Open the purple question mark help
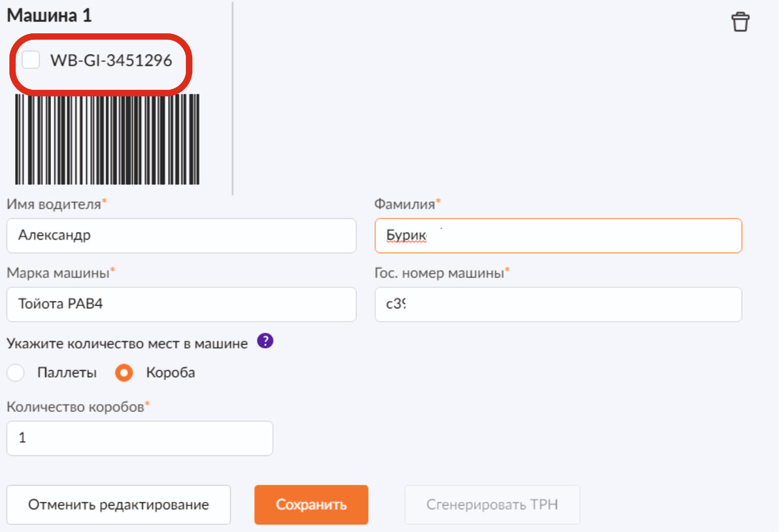This screenshot has height=532, width=784. (265, 341)
